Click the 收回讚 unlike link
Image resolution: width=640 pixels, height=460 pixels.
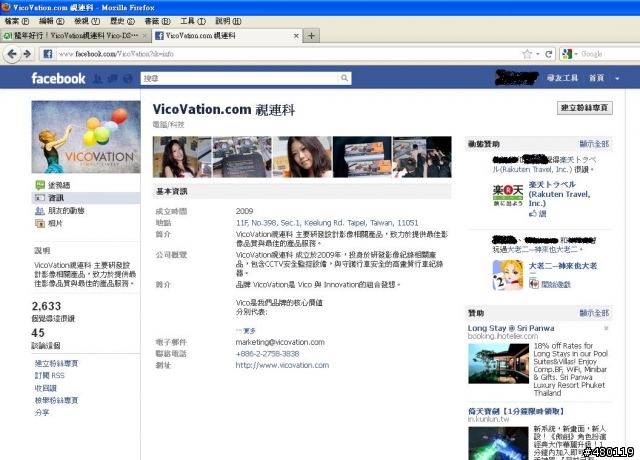coord(45,388)
